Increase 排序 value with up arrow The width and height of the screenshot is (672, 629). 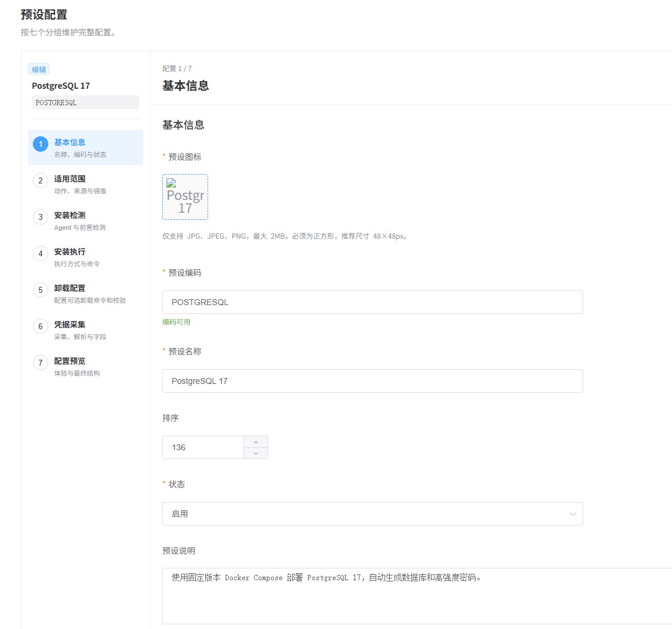[256, 441]
